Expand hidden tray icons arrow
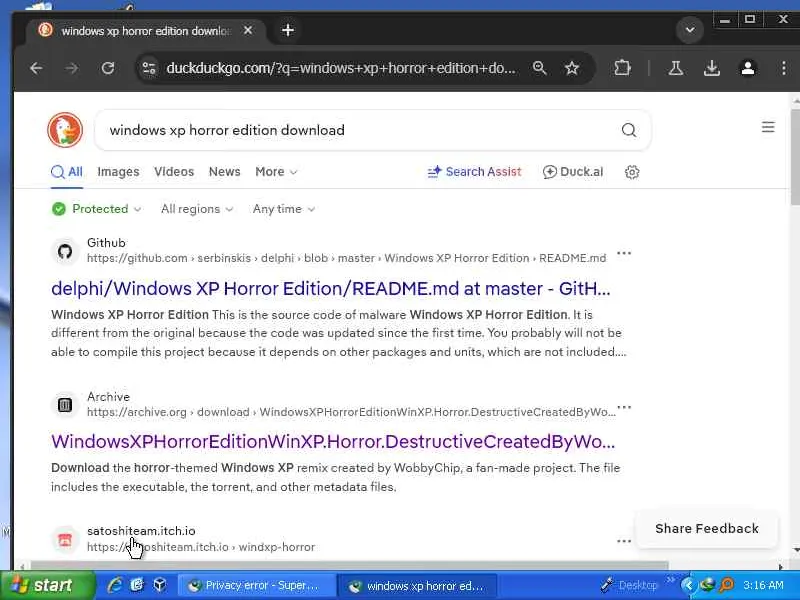This screenshot has width=800, height=600. [688, 585]
